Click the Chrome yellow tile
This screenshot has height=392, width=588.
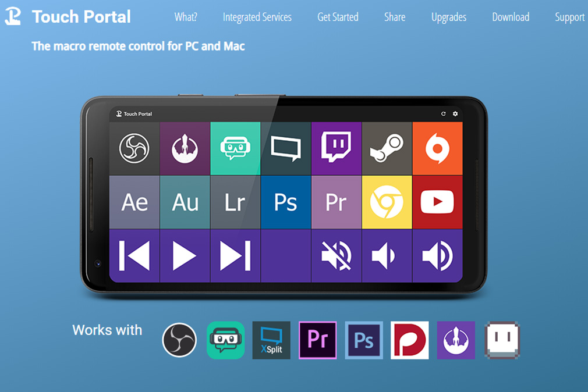(387, 202)
